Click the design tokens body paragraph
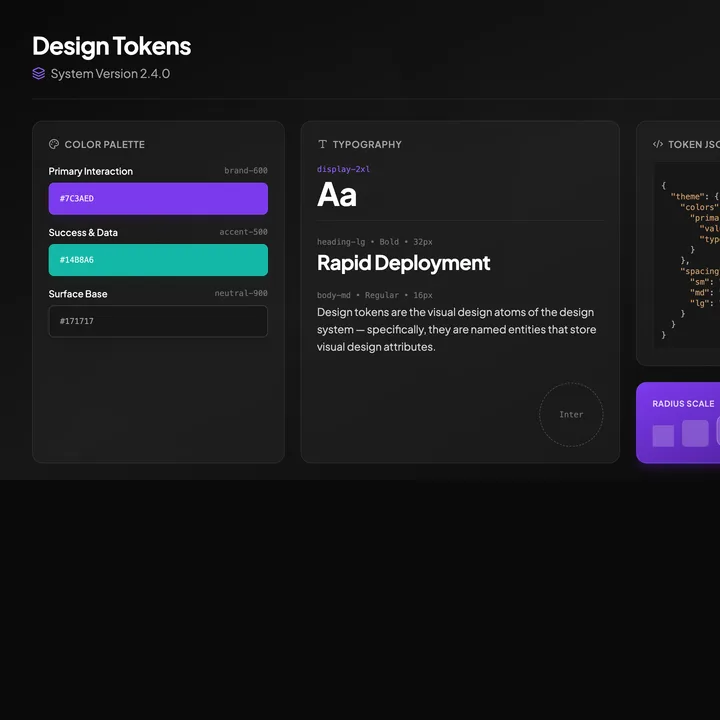 coord(456,329)
